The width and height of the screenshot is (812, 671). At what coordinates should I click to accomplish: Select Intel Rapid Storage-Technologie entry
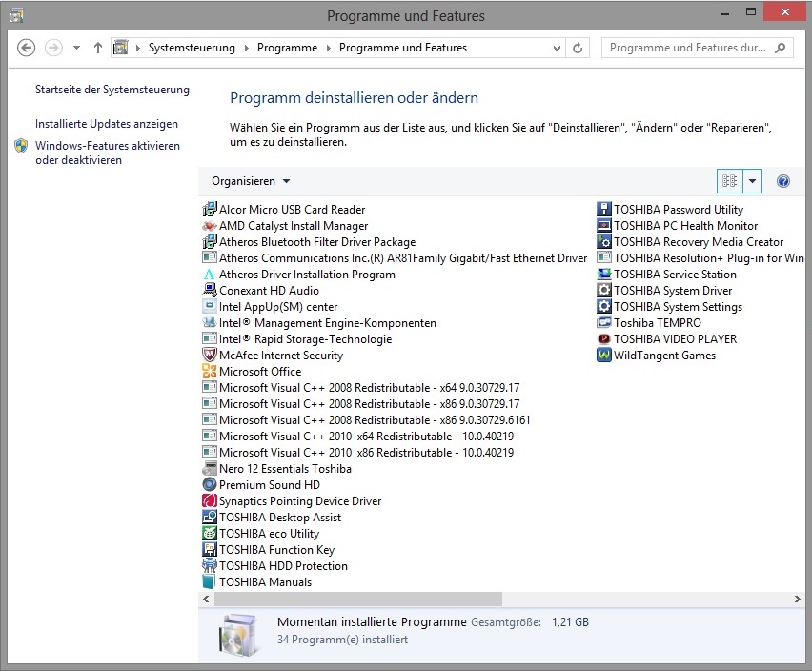[x=296, y=339]
